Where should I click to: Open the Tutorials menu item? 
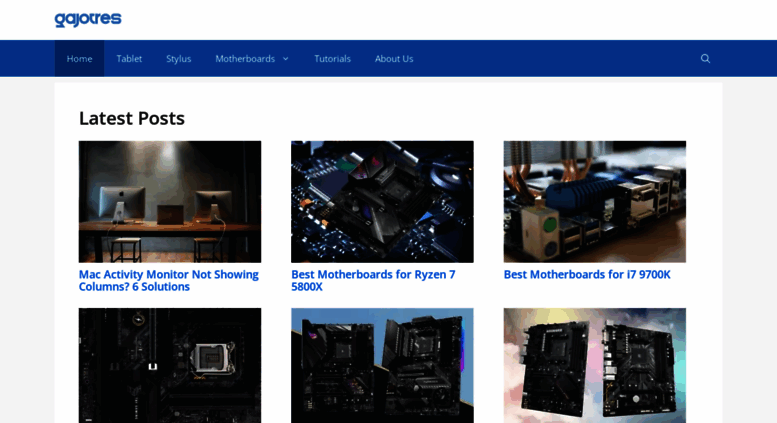[333, 58]
